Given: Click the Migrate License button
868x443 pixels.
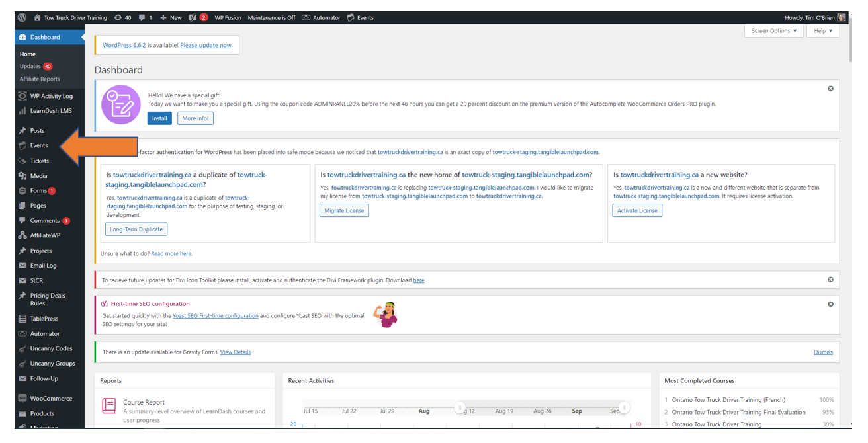Looking at the screenshot, I should click(x=344, y=210).
